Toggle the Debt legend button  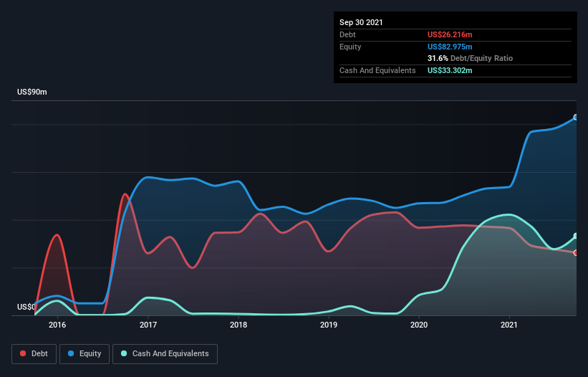[x=34, y=354]
